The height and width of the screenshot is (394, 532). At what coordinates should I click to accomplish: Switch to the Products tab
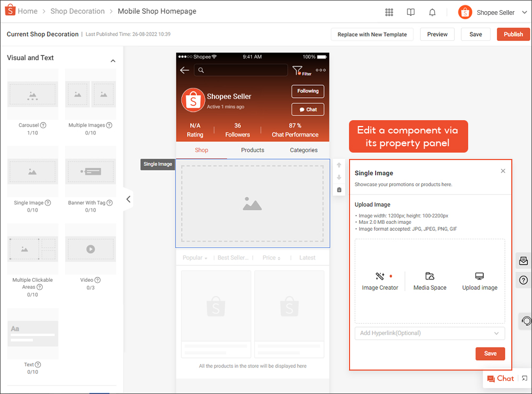click(253, 150)
